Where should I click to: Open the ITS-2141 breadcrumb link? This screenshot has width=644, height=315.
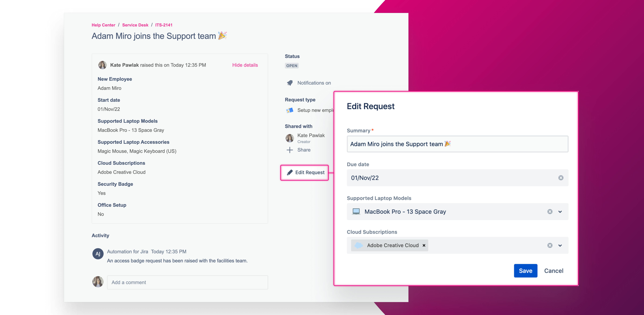164,25
